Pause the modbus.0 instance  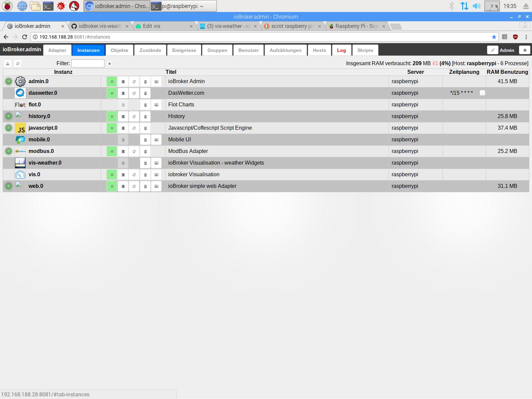[112, 151]
